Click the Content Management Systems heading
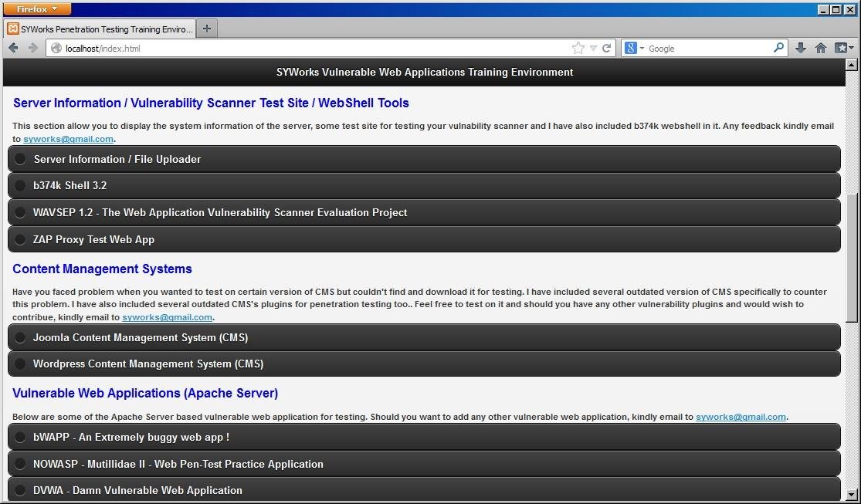 [x=102, y=269]
